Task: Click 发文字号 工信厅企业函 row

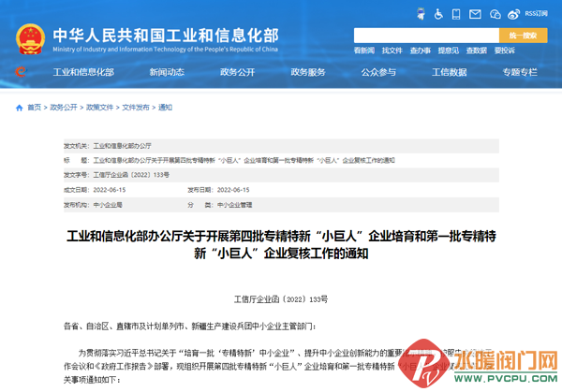Action: (281, 175)
